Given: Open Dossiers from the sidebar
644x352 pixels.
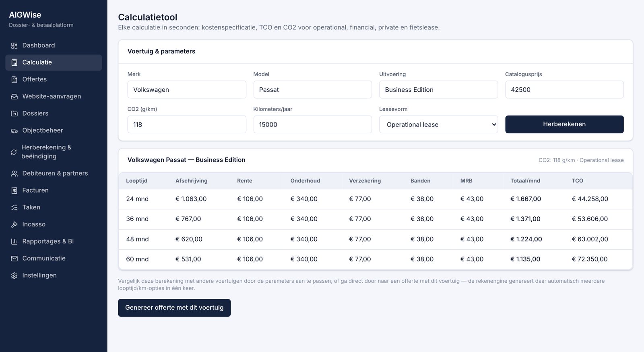Looking at the screenshot, I should click(x=54, y=114).
